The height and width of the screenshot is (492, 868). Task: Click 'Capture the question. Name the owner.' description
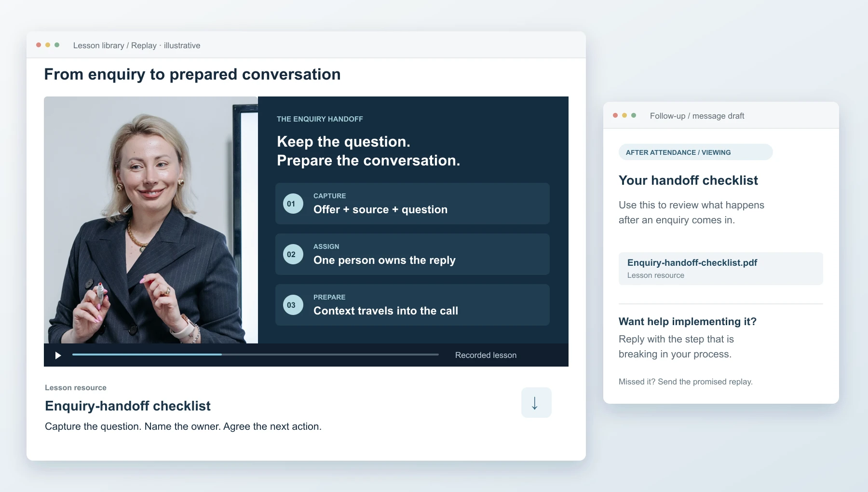coord(133,426)
